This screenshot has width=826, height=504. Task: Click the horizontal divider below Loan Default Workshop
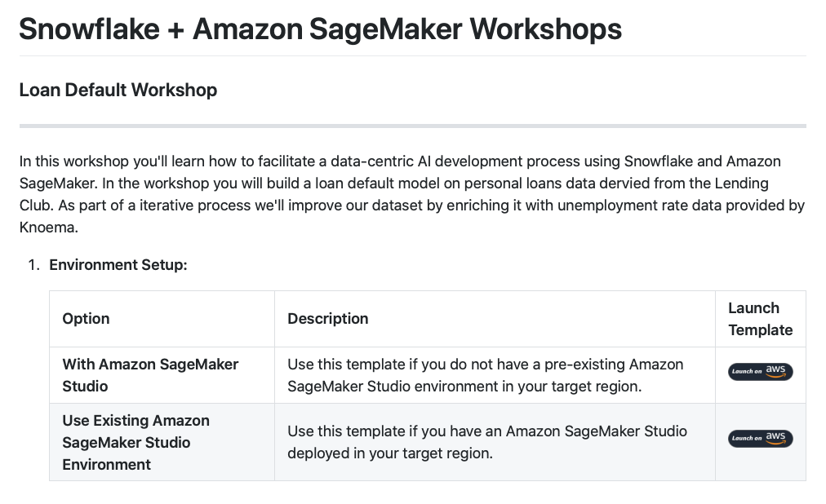[x=412, y=126]
